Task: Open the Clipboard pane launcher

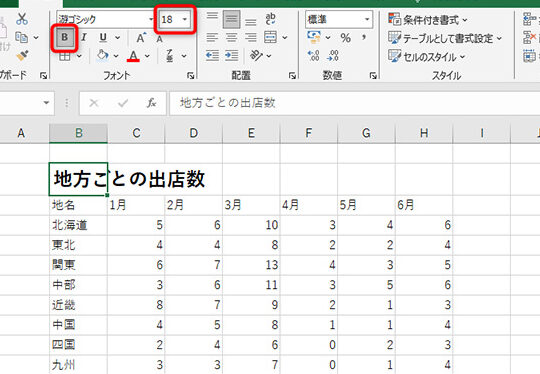Action: pos(43,75)
